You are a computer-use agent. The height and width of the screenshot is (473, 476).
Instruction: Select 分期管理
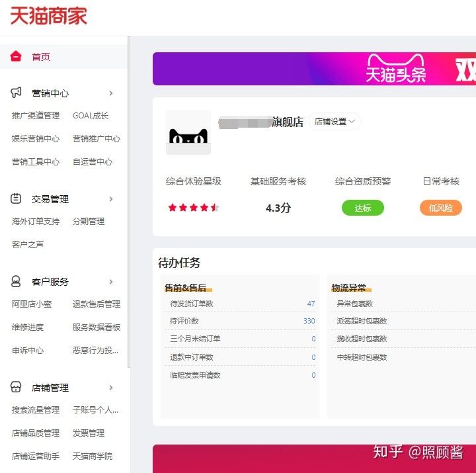tap(89, 222)
